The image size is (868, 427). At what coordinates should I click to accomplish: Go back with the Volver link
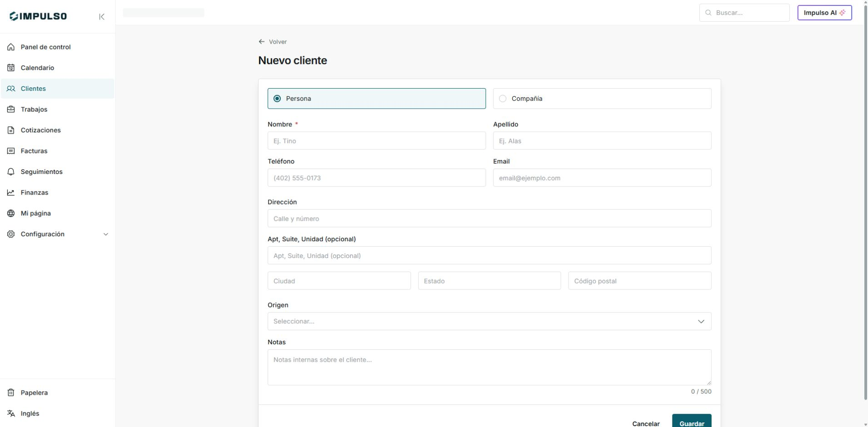(273, 42)
